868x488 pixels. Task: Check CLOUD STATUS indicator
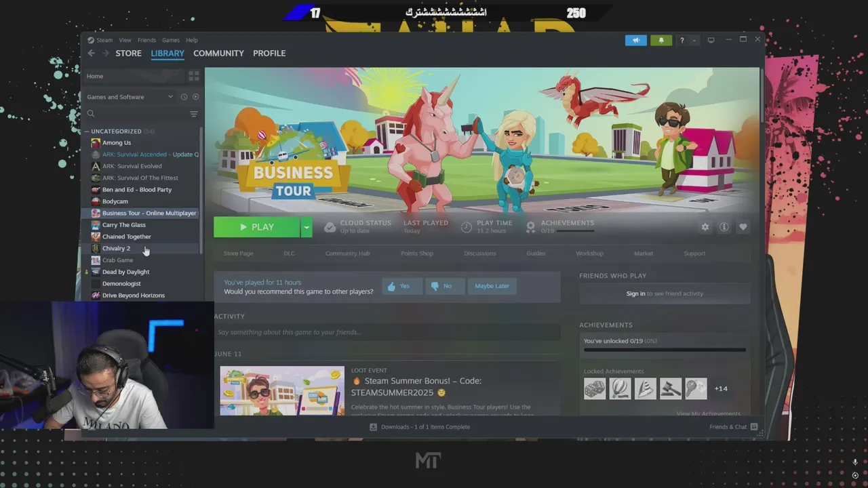[357, 226]
